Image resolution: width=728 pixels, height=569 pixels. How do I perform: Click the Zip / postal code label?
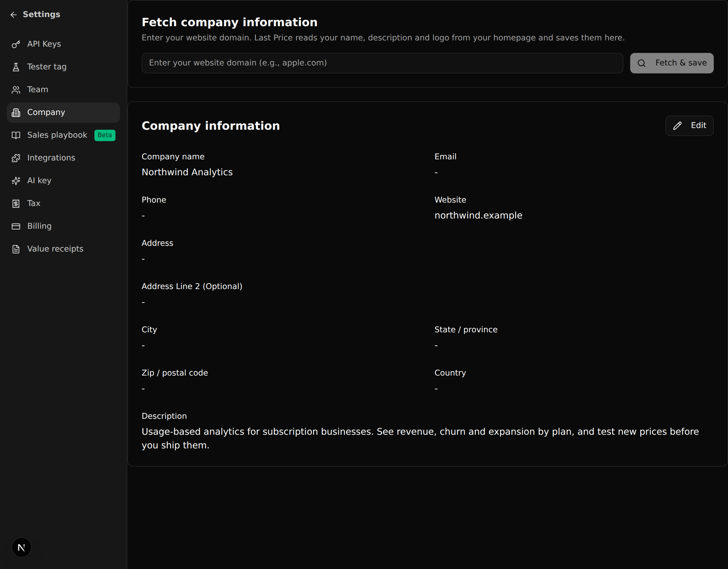point(175,373)
